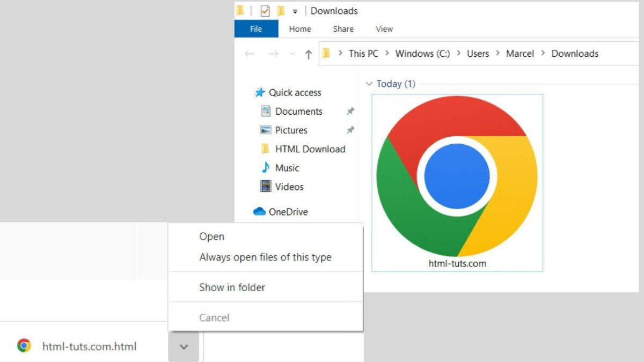The width and height of the screenshot is (644, 362).
Task: Collapse the Today (1) group
Action: click(369, 84)
